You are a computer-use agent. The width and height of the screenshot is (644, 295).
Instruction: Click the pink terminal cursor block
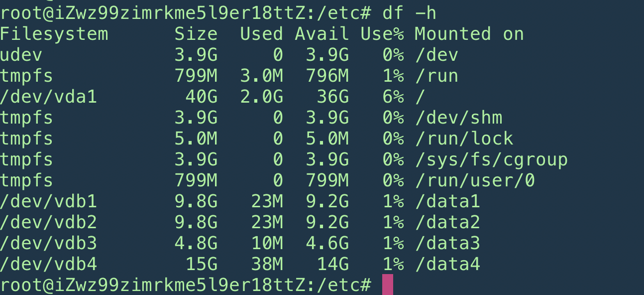(388, 285)
